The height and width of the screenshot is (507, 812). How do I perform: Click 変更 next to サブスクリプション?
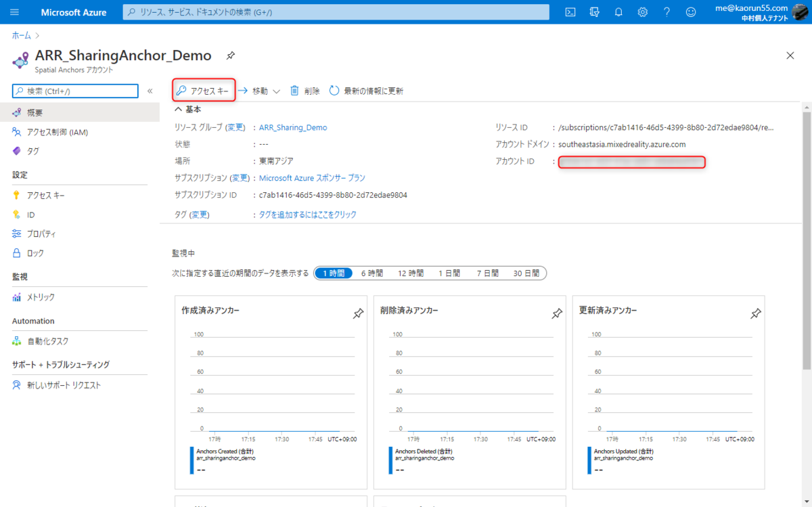pyautogui.click(x=240, y=178)
